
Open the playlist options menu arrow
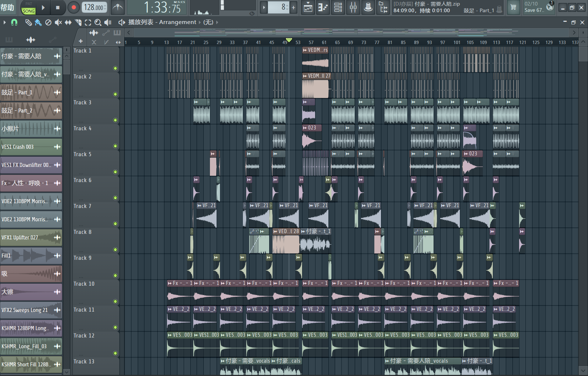pyautogui.click(x=4, y=23)
